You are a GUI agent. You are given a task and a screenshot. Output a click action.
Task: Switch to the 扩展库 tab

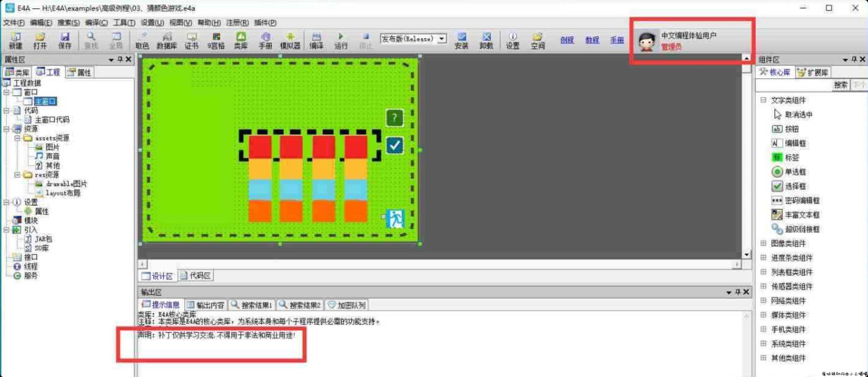pyautogui.click(x=813, y=73)
